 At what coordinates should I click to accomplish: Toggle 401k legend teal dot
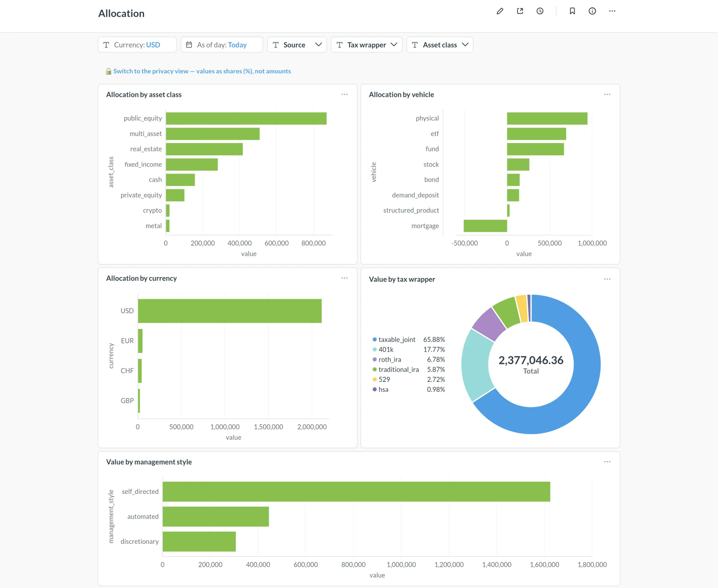[x=375, y=349]
